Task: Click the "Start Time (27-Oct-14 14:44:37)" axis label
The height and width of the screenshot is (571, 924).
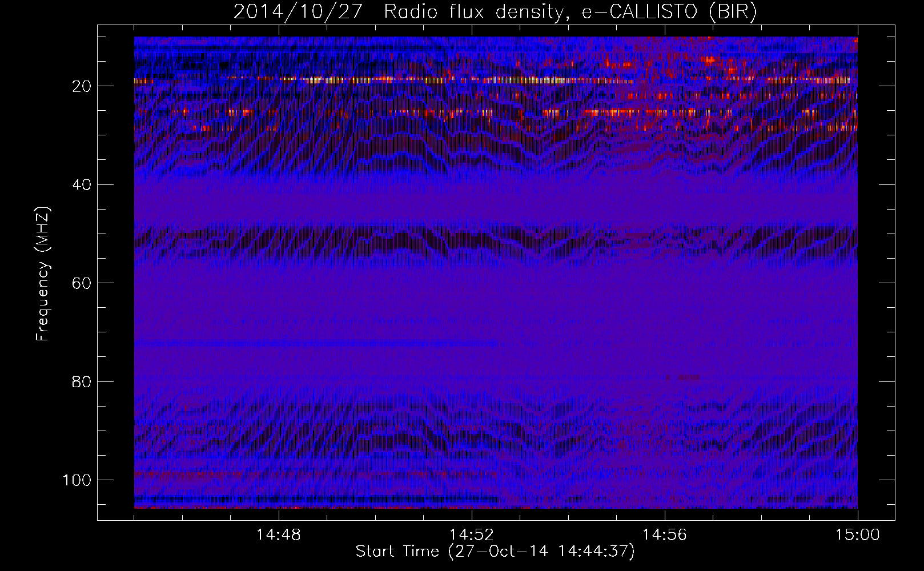Action: (495, 552)
